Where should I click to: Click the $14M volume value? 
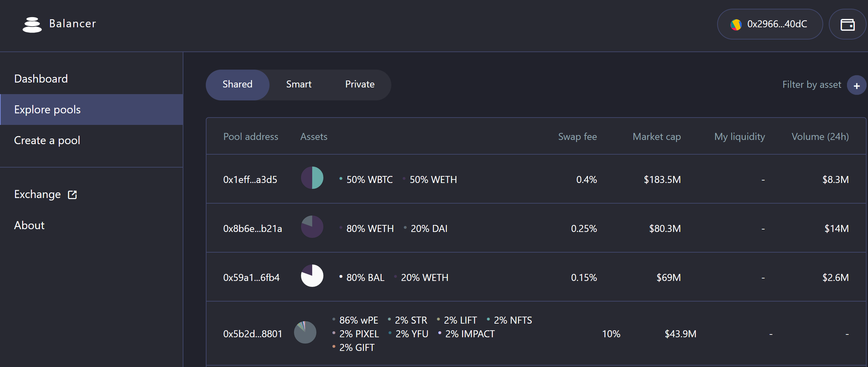837,228
